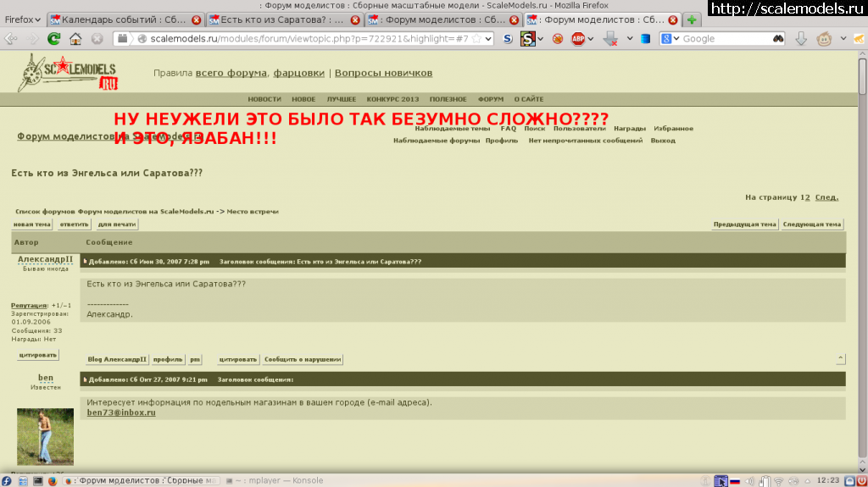This screenshot has height=487, width=868.
Task: Open the Firefox menu dropdown
Action: tap(22, 19)
